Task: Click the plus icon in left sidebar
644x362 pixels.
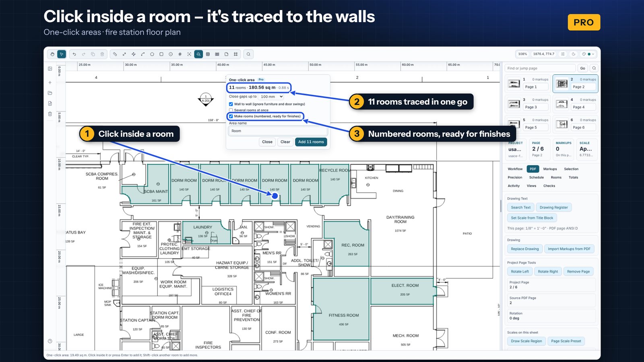Action: click(50, 82)
